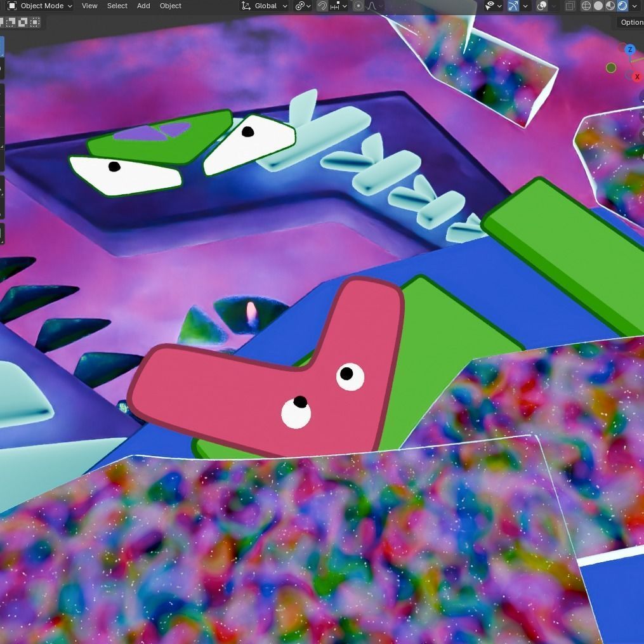Screen dimensions: 644x644
Task: Open the viewport shading options dropdown
Action: pos(634,6)
